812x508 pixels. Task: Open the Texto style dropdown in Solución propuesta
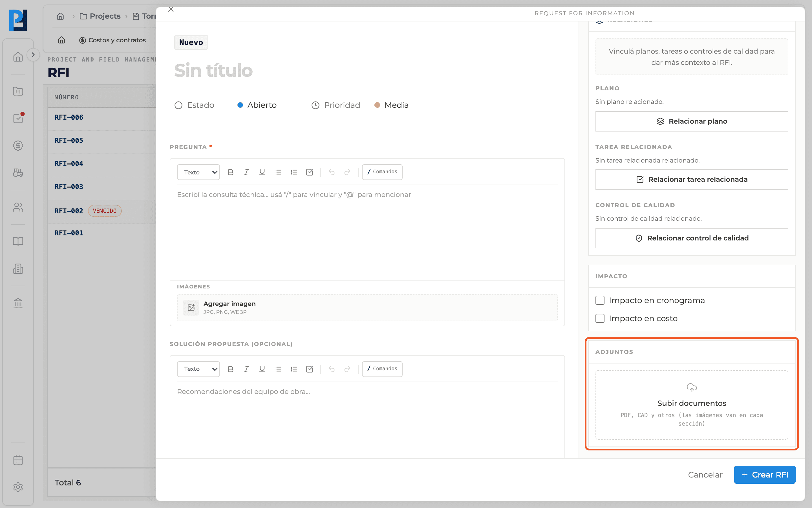[198, 369]
